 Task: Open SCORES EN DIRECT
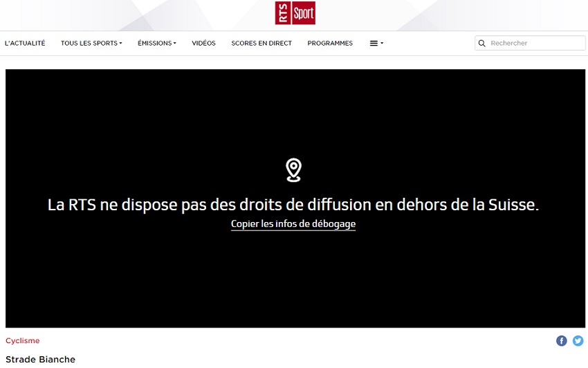pyautogui.click(x=261, y=43)
